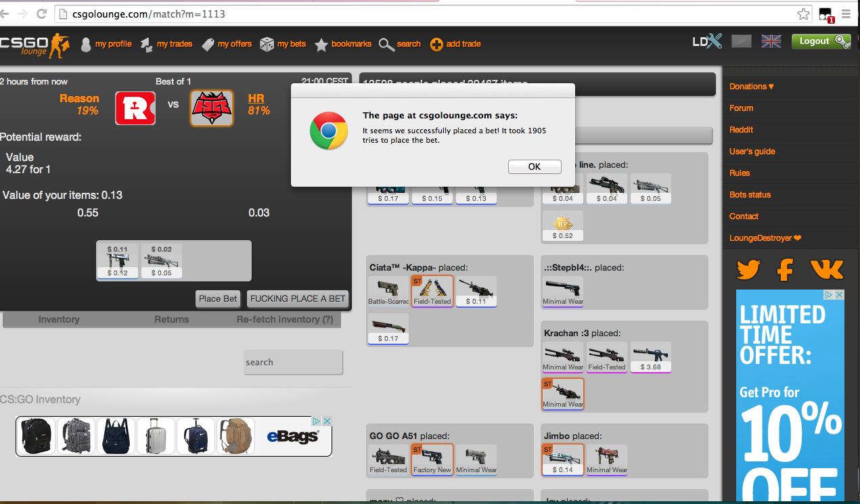Click the LDX LoungeDestroyer logo
This screenshot has height=504, width=860.
[707, 41]
